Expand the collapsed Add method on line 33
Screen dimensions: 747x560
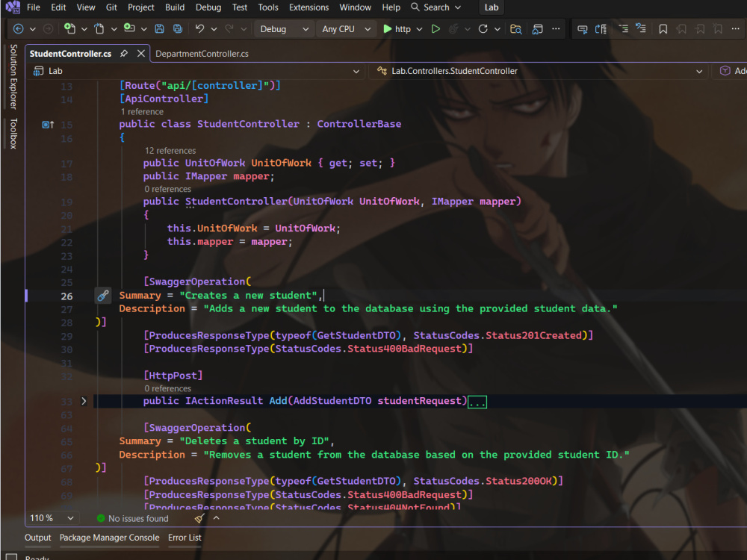click(x=84, y=401)
